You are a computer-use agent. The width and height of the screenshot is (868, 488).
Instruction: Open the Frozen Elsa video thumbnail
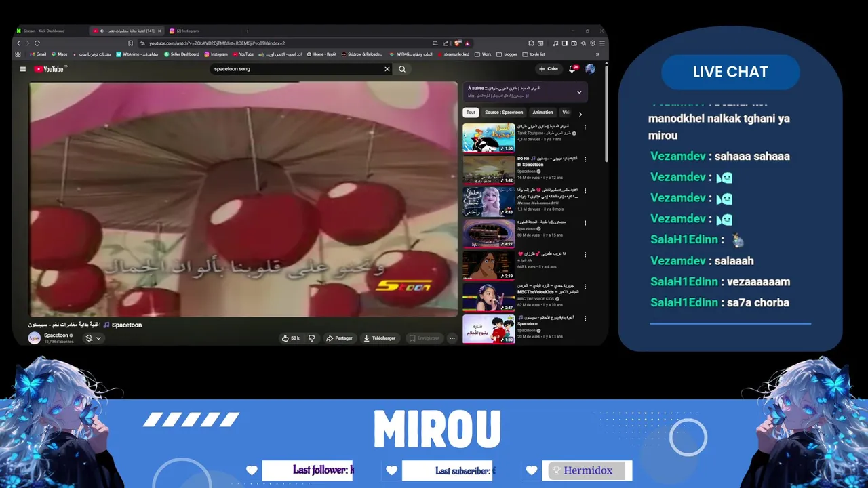489,201
